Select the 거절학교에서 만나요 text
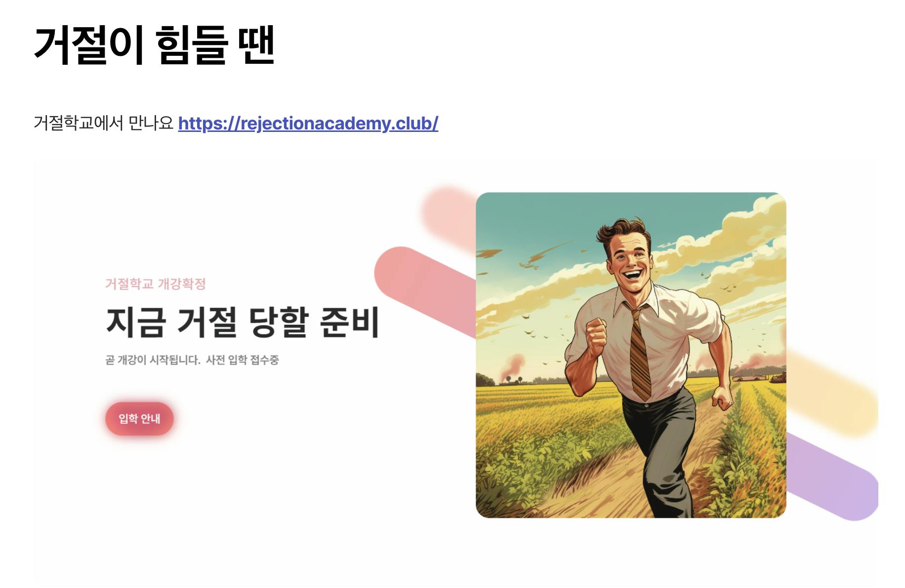 [x=103, y=123]
